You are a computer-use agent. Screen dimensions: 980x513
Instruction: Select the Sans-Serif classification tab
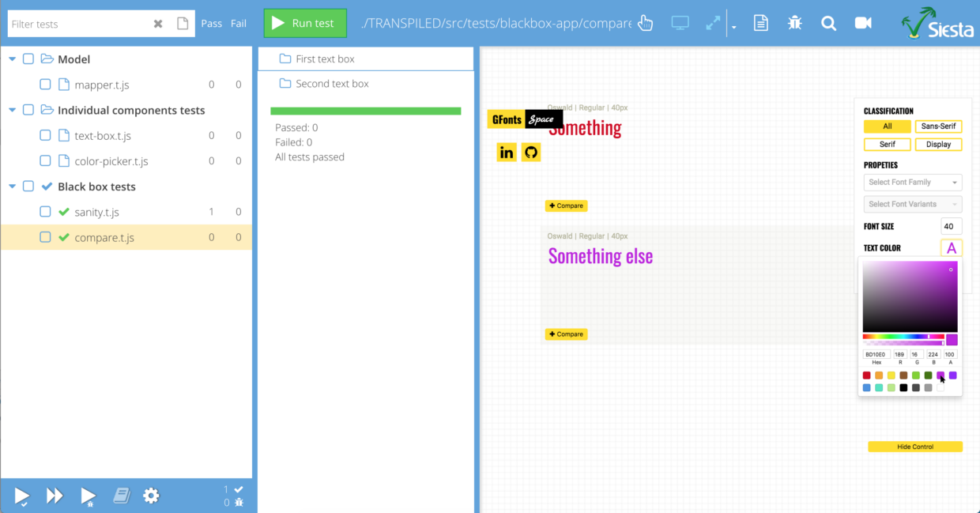[938, 126]
